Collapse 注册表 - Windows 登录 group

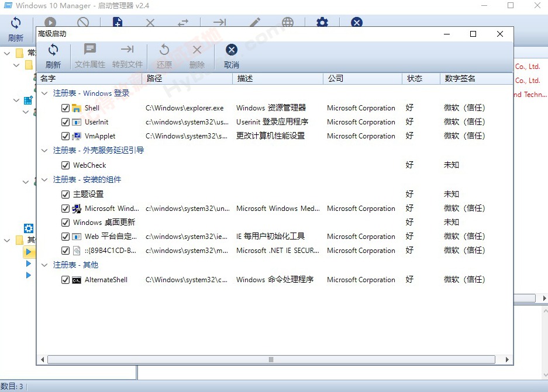(x=44, y=93)
